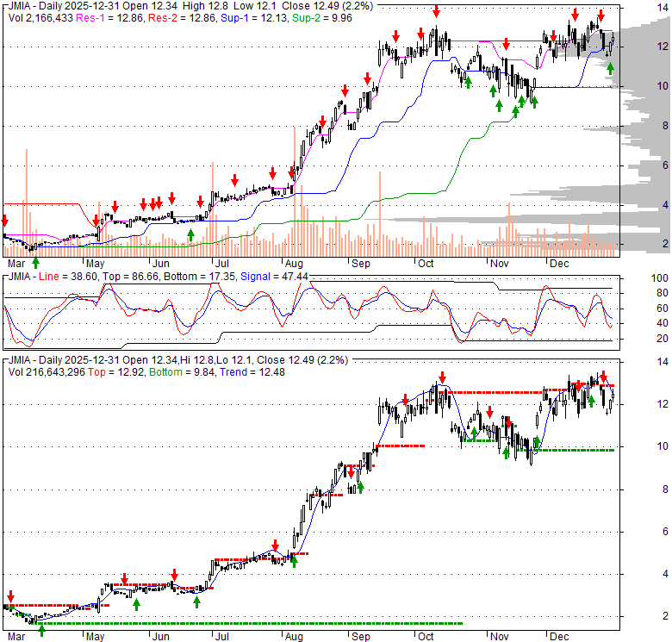Click the red sell arrow above October peak, lower chart
This screenshot has height=642, width=672.
[442, 378]
